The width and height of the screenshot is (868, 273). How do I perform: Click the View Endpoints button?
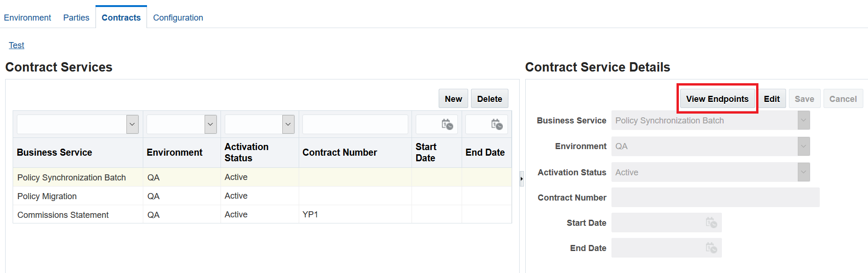click(x=717, y=99)
